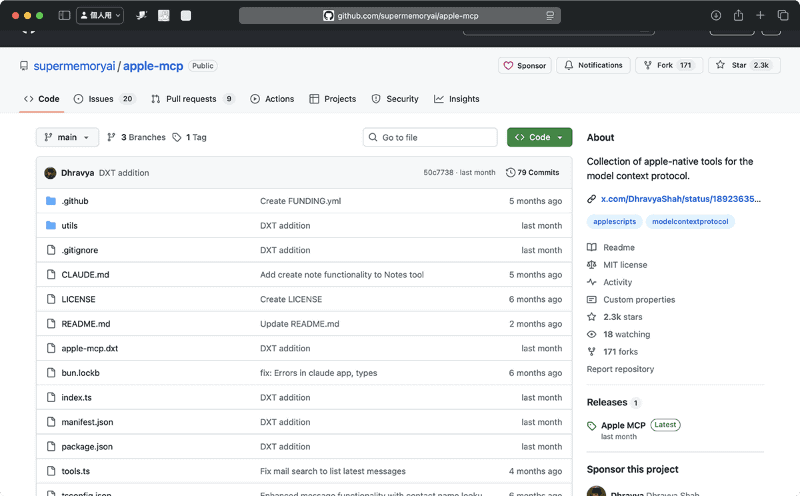Screen dimensions: 800x496
Task: Click the Safari share icon
Action: click(x=738, y=15)
